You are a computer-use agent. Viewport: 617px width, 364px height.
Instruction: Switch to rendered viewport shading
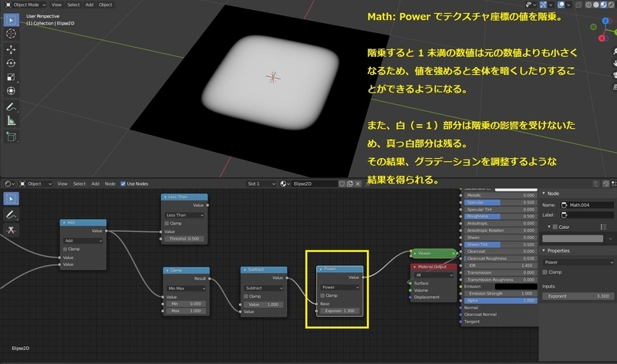[611, 5]
